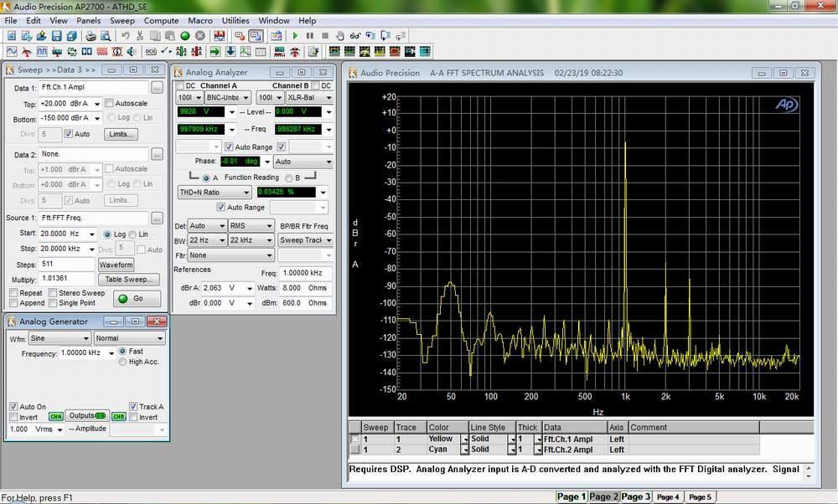The image size is (838, 504).
Task: Open the Sweep menu
Action: click(x=122, y=20)
